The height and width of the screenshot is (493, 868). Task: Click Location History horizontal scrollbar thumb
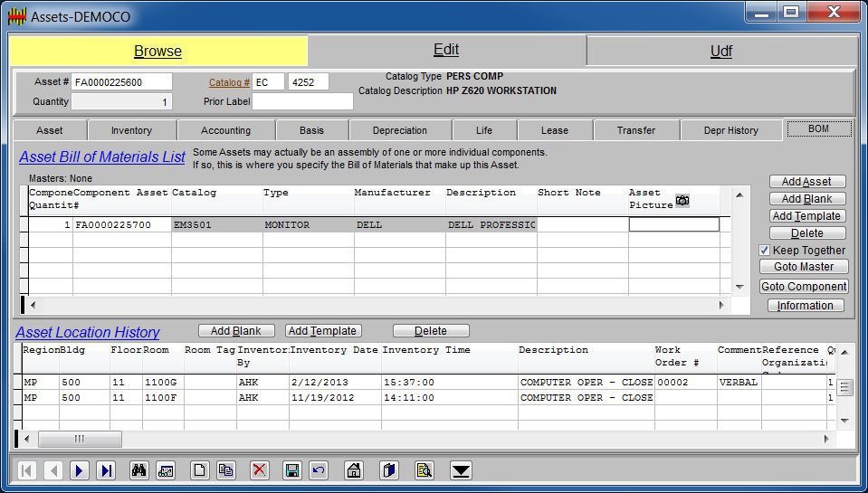pos(80,439)
